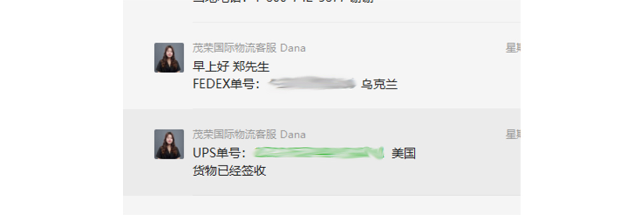Select sender name above the FEDEX message
The image size is (644, 215).
tap(249, 48)
